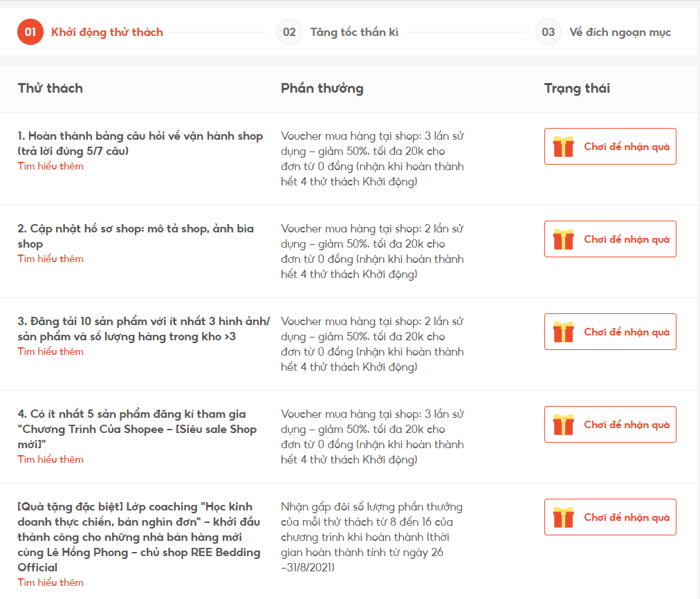Image resolution: width=700 pixels, height=599 pixels.
Task: Open Tìm hiểu thêm under challenge 4
Action: point(50,459)
